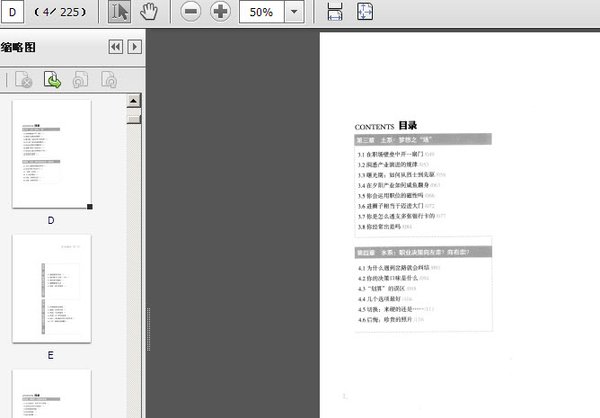Select the page D thumbnail
Image resolution: width=600 pixels, height=418 pixels.
pos(52,154)
